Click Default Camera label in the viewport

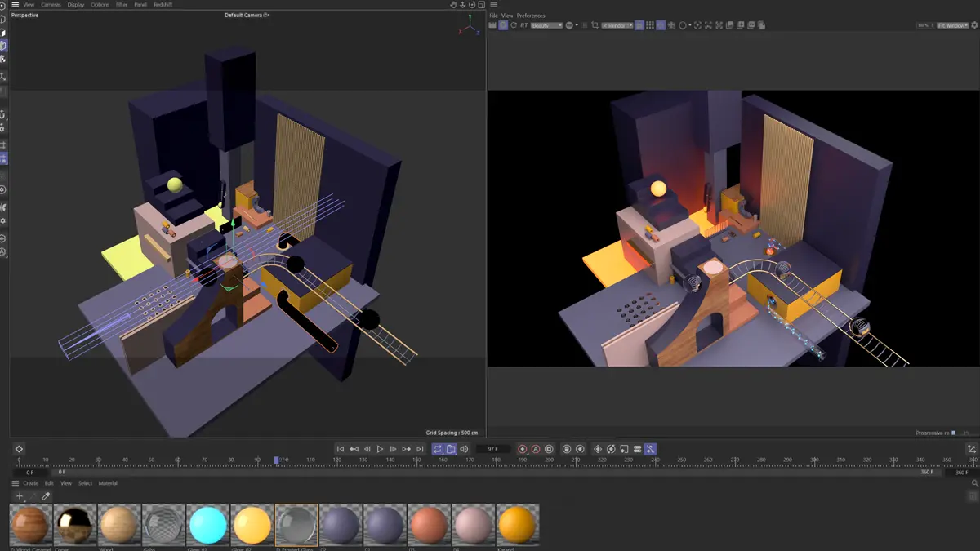coord(245,15)
